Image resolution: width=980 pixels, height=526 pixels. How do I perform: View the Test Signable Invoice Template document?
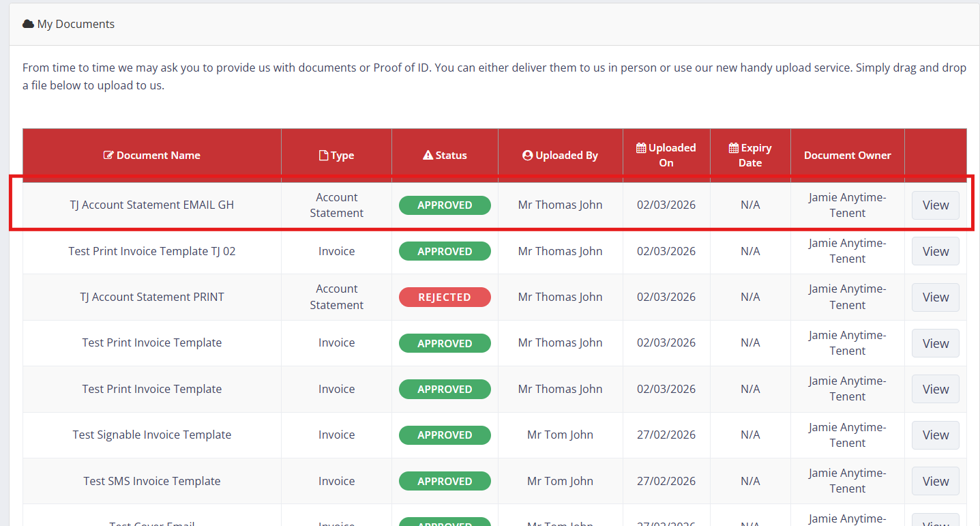[935, 435]
